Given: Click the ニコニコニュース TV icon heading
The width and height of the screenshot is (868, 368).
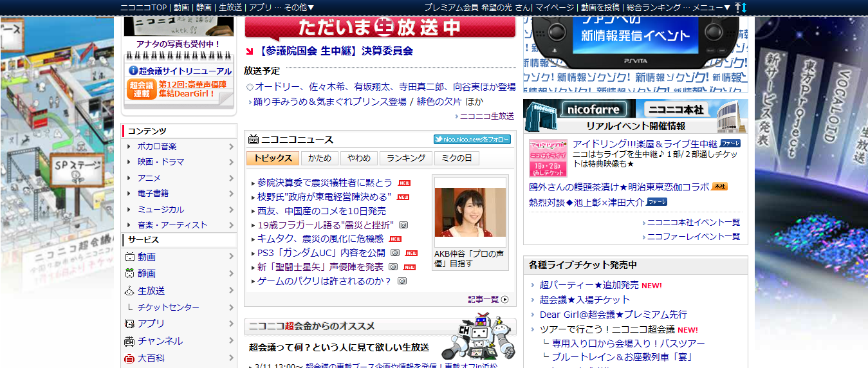Looking at the screenshot, I should pyautogui.click(x=254, y=139).
